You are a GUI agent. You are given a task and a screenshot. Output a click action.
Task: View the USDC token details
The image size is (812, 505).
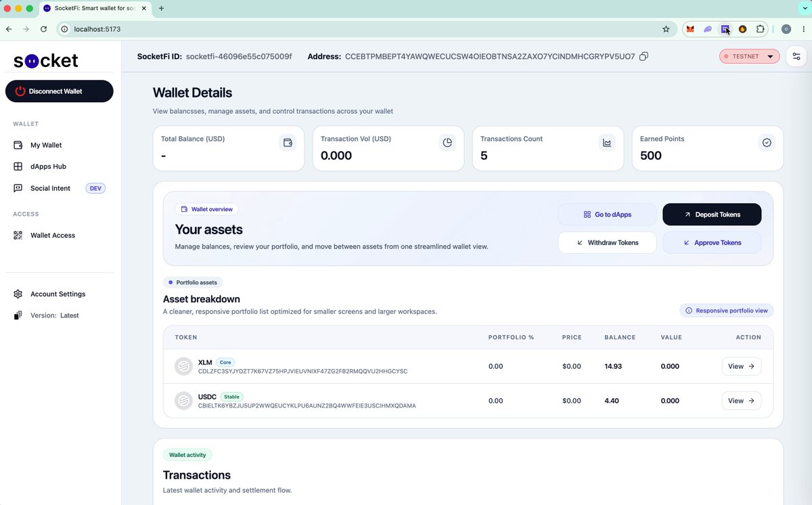click(x=742, y=401)
